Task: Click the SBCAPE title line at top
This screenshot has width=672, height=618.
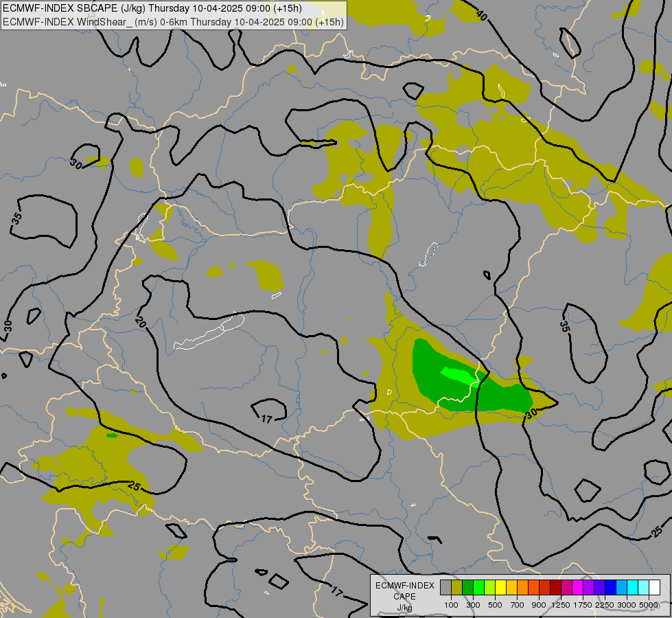Action: 152,8
